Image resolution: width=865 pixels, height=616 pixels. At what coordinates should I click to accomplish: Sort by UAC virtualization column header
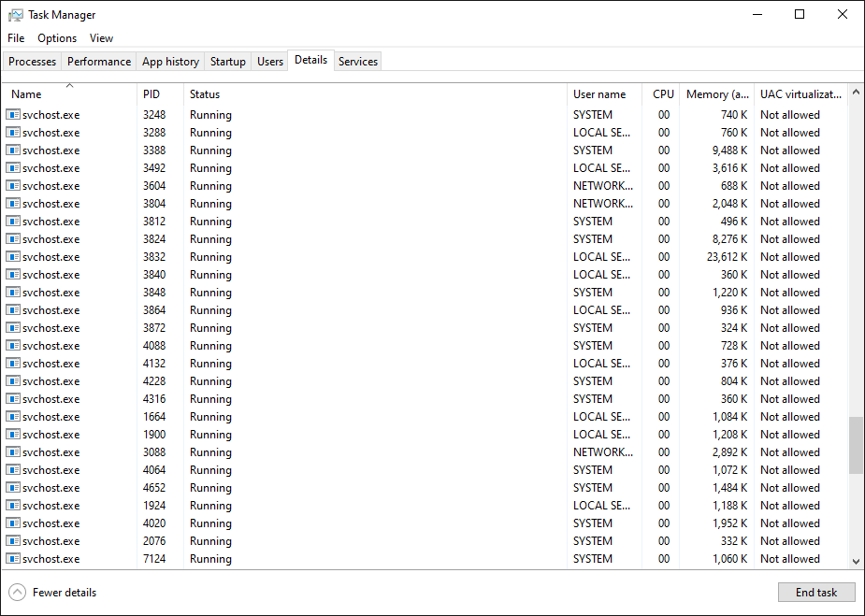click(801, 94)
